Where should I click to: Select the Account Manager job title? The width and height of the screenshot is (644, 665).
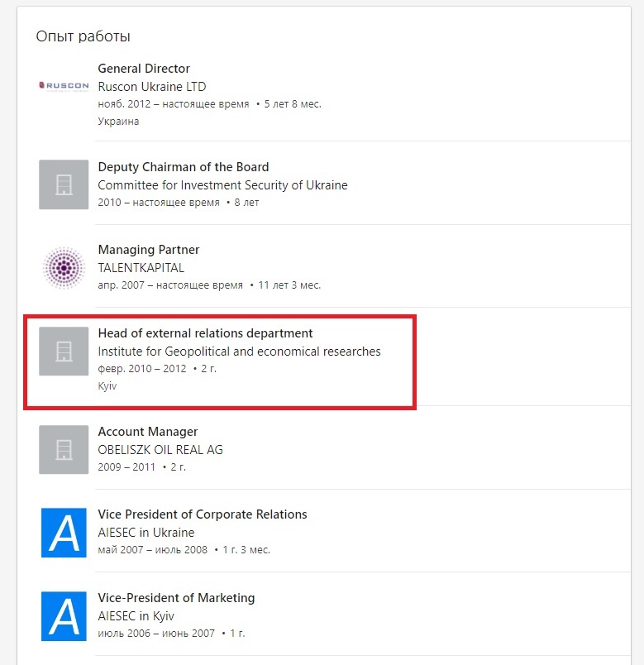click(148, 432)
